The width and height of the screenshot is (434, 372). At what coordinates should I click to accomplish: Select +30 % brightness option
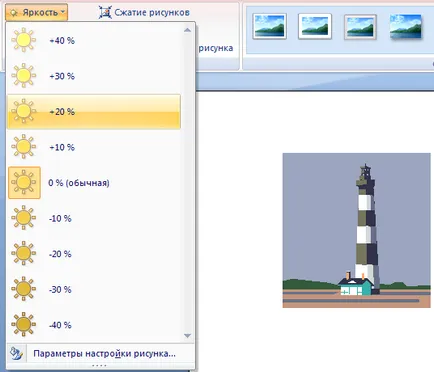[x=94, y=76]
